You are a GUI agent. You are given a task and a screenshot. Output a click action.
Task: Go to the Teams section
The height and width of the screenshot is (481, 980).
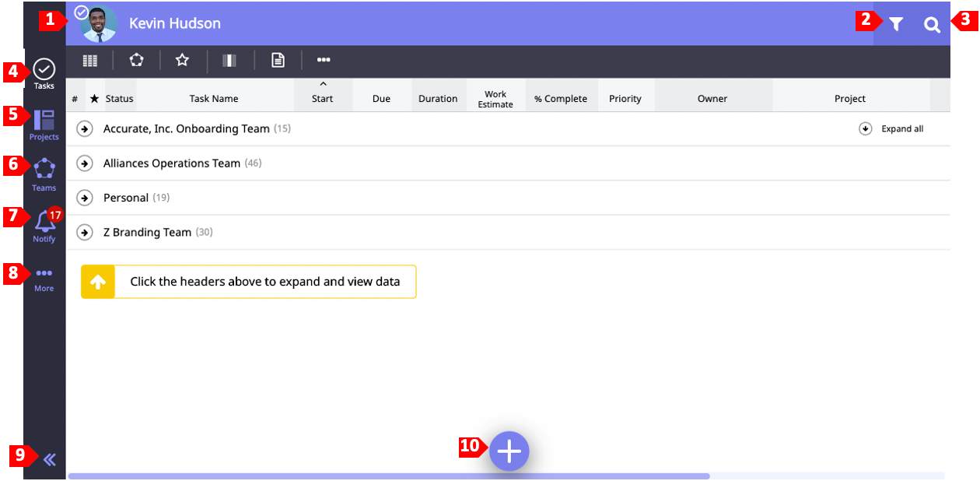tap(44, 174)
